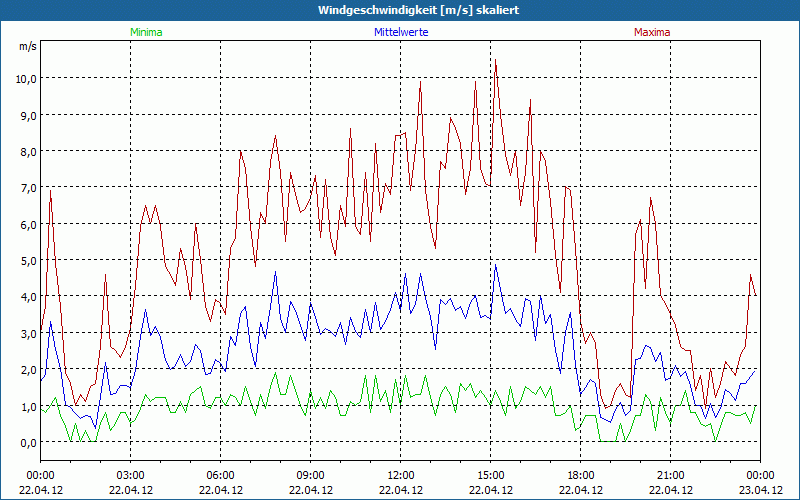Click the m/s unit label
Image resolution: width=800 pixels, height=500 pixels.
[x=28, y=46]
